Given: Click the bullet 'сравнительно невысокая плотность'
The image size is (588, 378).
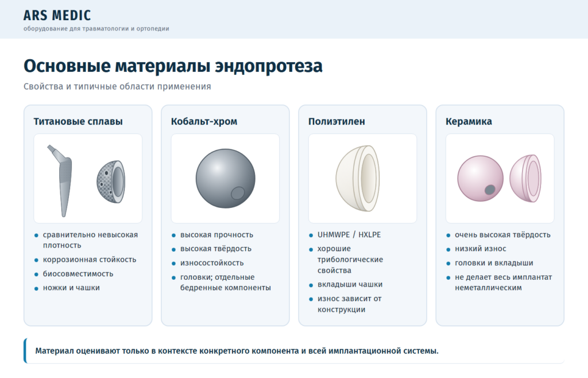Looking at the screenshot, I should tap(90, 240).
